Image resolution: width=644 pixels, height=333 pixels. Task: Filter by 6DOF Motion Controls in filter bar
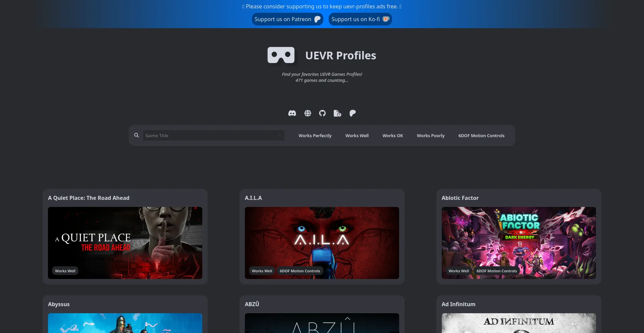[481, 135]
